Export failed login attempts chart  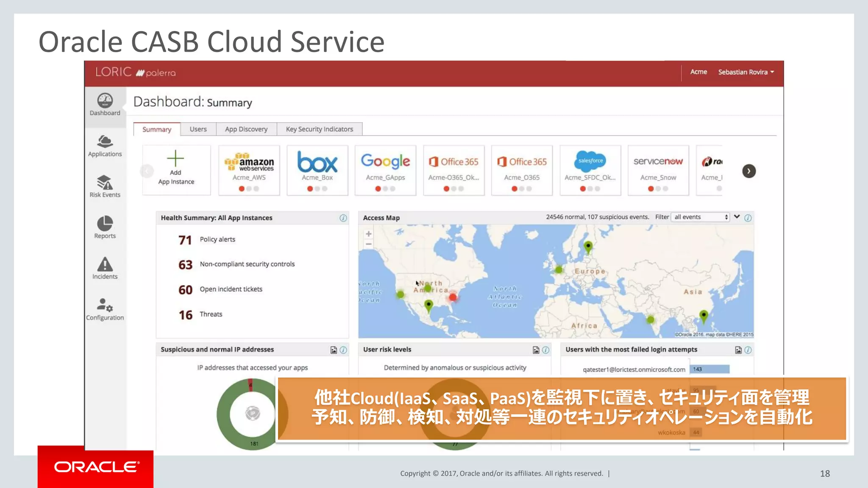click(x=738, y=350)
